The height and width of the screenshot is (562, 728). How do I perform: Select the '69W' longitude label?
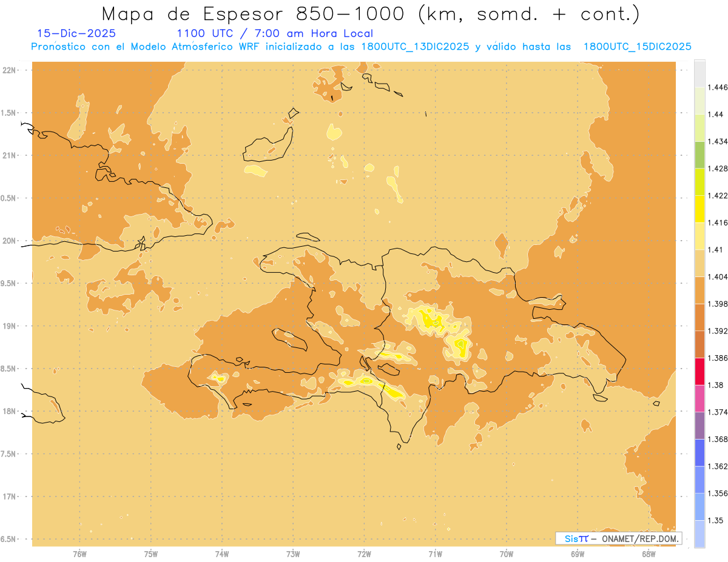578,554
